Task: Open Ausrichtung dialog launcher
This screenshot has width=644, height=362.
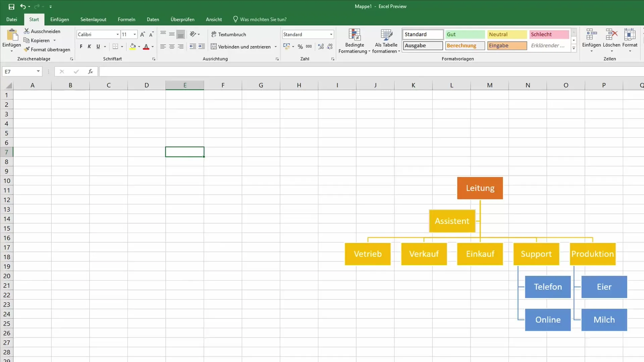Action: tap(277, 59)
